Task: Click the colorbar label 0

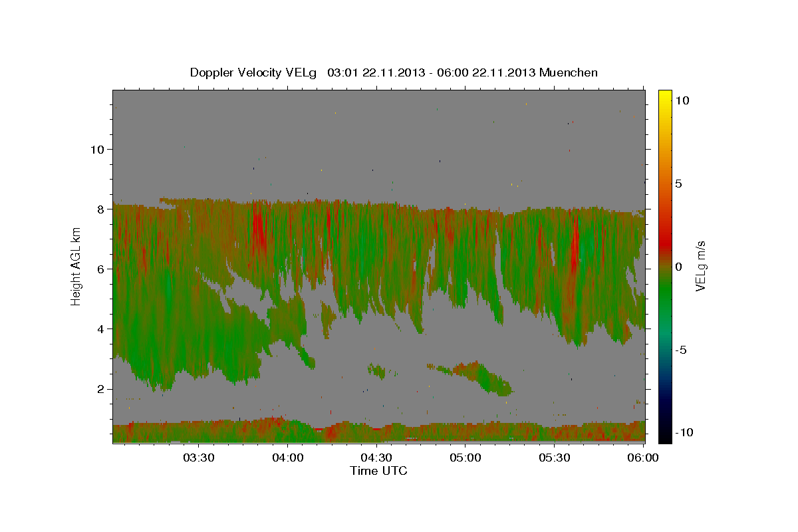Action: coord(679,267)
